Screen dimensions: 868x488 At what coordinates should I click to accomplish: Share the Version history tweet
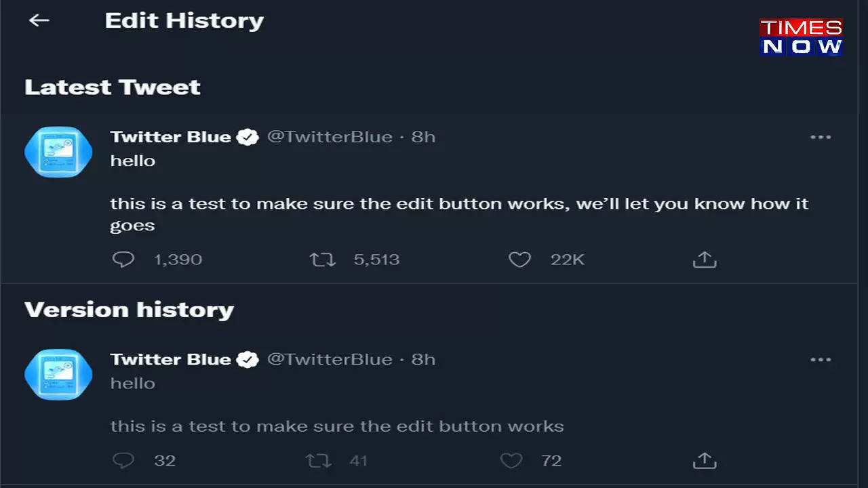705,460
